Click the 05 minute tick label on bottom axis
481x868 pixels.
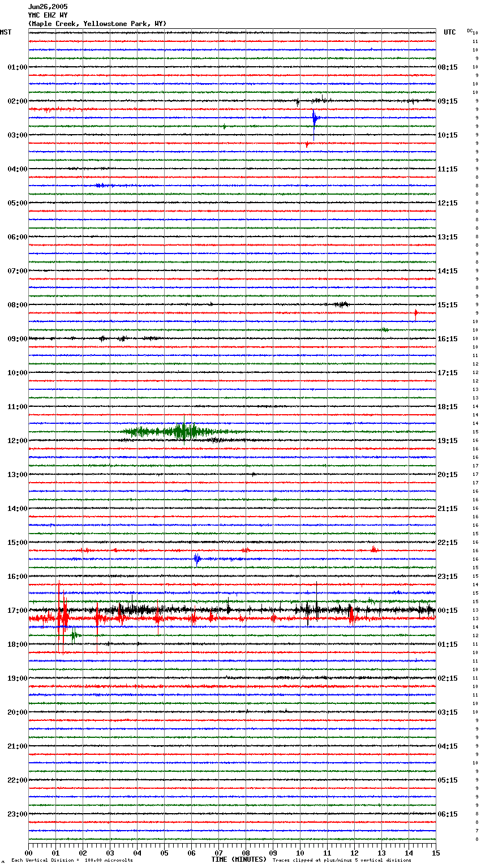164,853
